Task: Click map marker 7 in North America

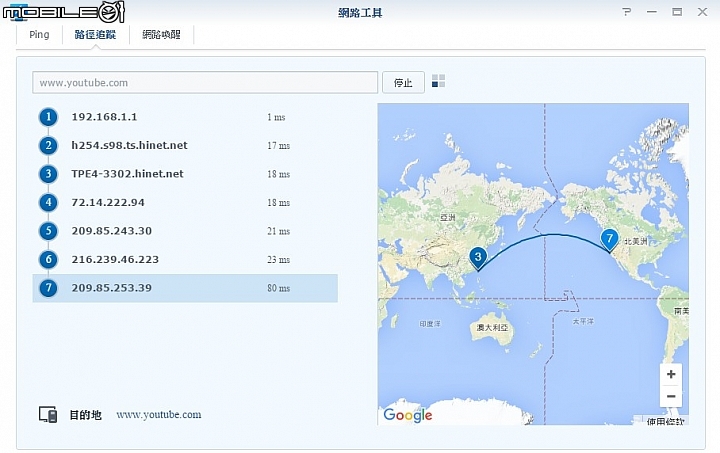Action: [609, 240]
